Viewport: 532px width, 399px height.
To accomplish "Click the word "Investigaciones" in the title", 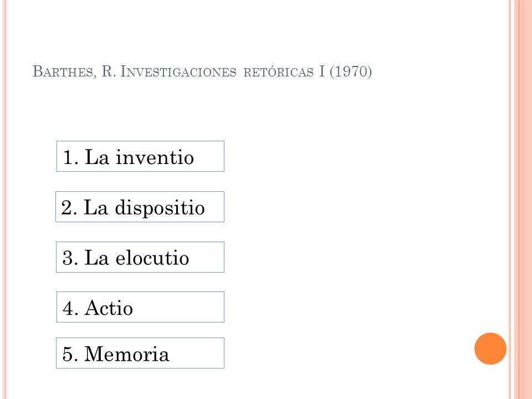I will click(x=178, y=71).
